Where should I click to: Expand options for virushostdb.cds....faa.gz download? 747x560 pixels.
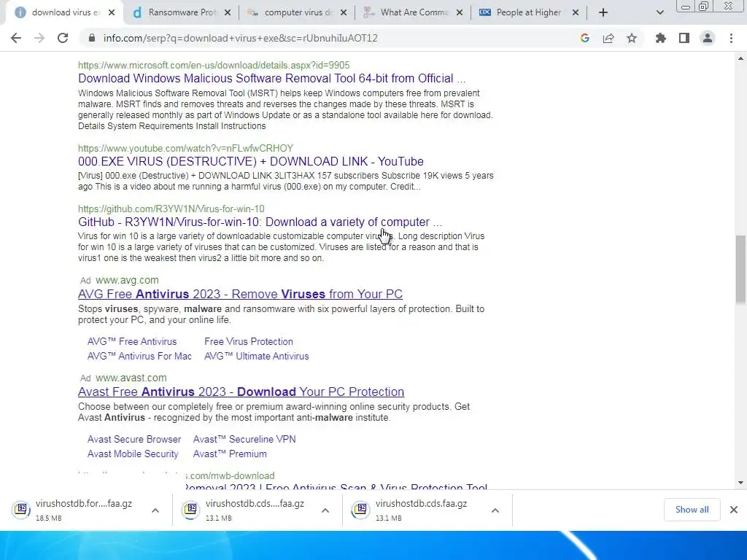pyautogui.click(x=325, y=510)
